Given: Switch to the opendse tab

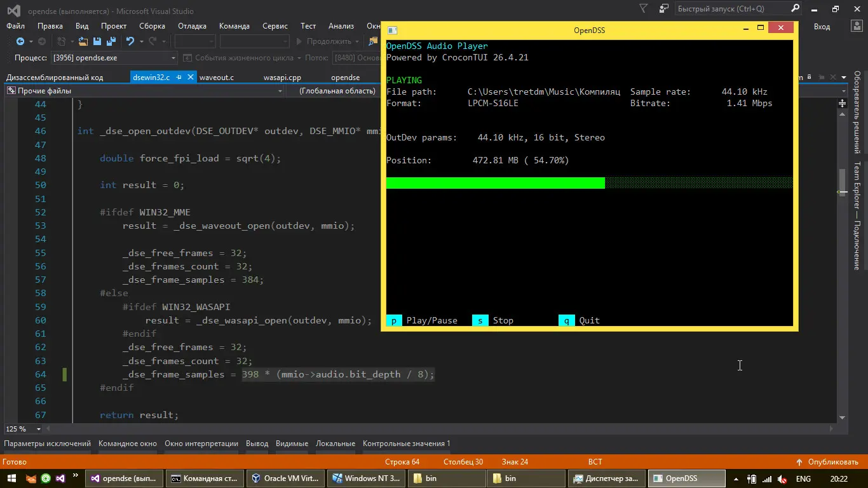Looking at the screenshot, I should click(346, 78).
